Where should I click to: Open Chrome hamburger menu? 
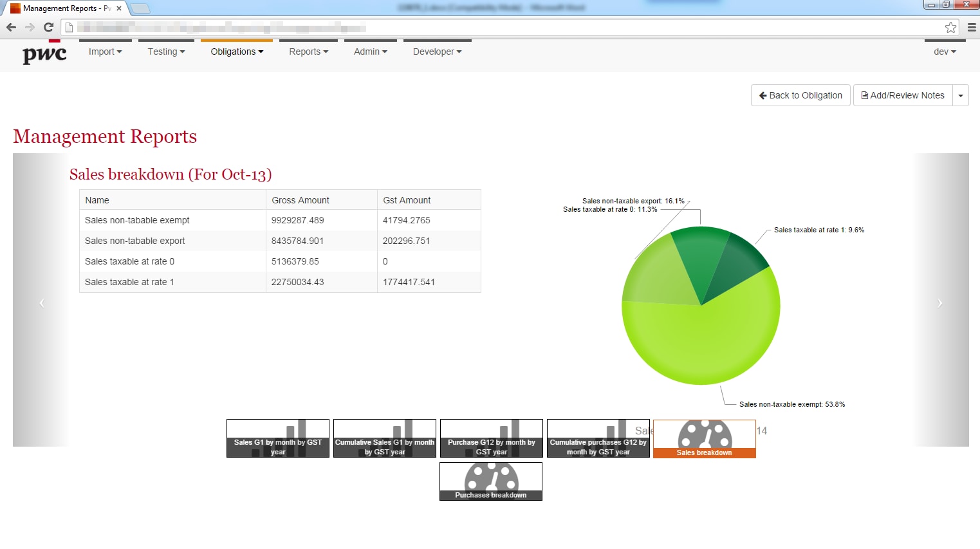coord(972,27)
